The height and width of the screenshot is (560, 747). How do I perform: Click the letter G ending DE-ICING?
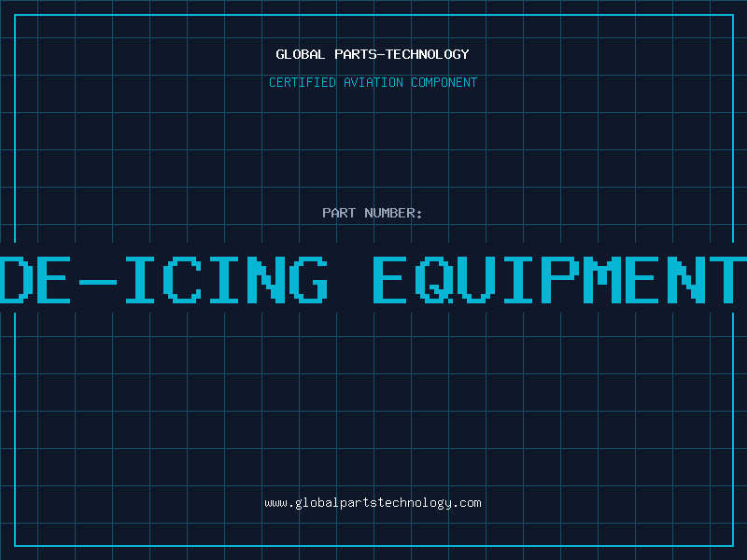coord(310,280)
